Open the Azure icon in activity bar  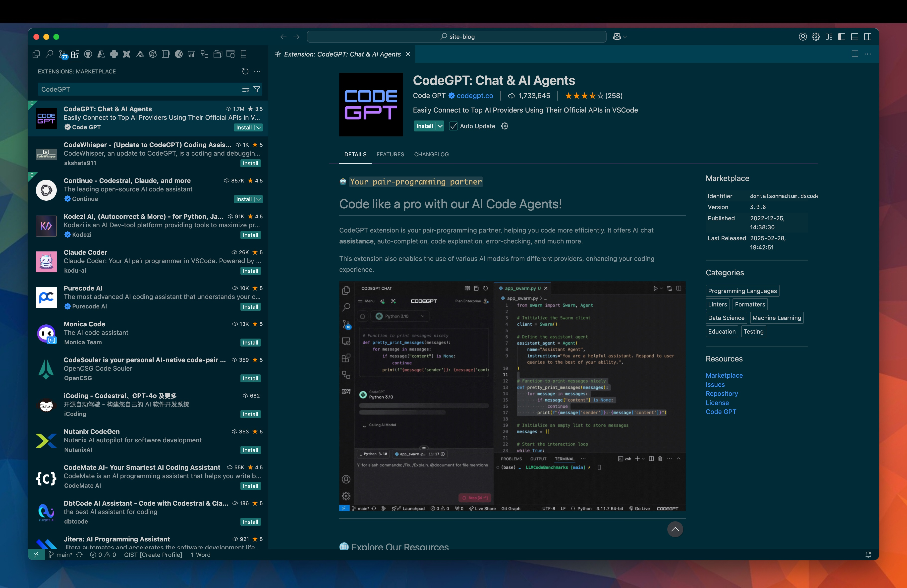click(101, 54)
